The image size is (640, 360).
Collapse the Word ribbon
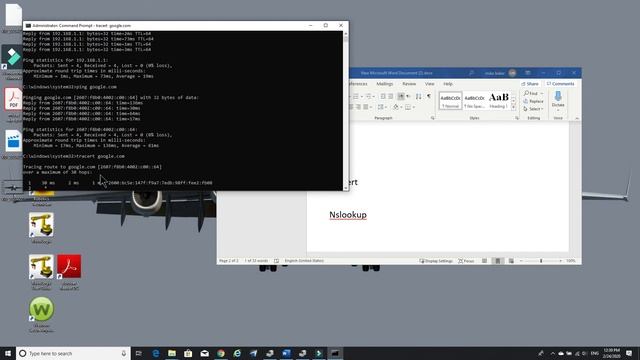pos(577,118)
